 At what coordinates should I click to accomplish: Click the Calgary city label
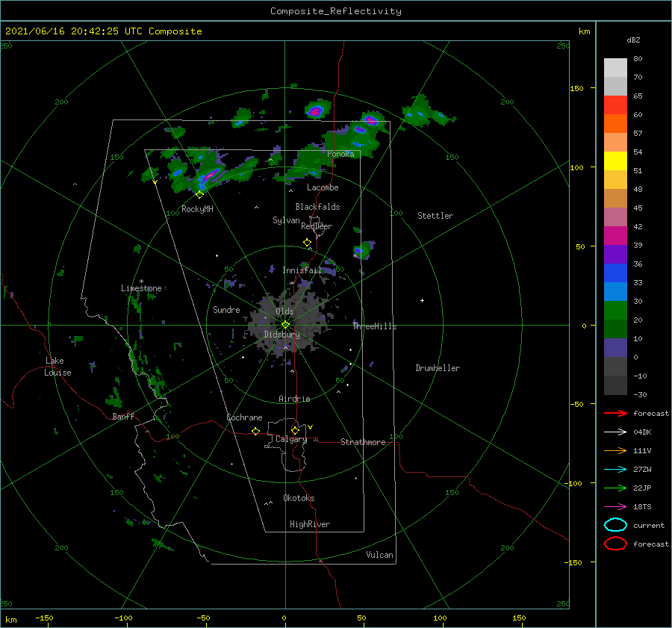point(291,439)
